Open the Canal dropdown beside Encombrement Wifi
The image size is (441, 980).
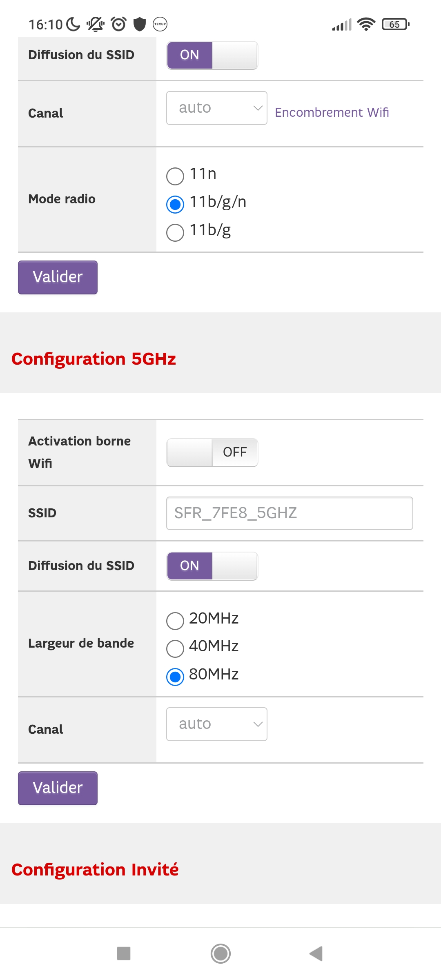click(x=217, y=108)
